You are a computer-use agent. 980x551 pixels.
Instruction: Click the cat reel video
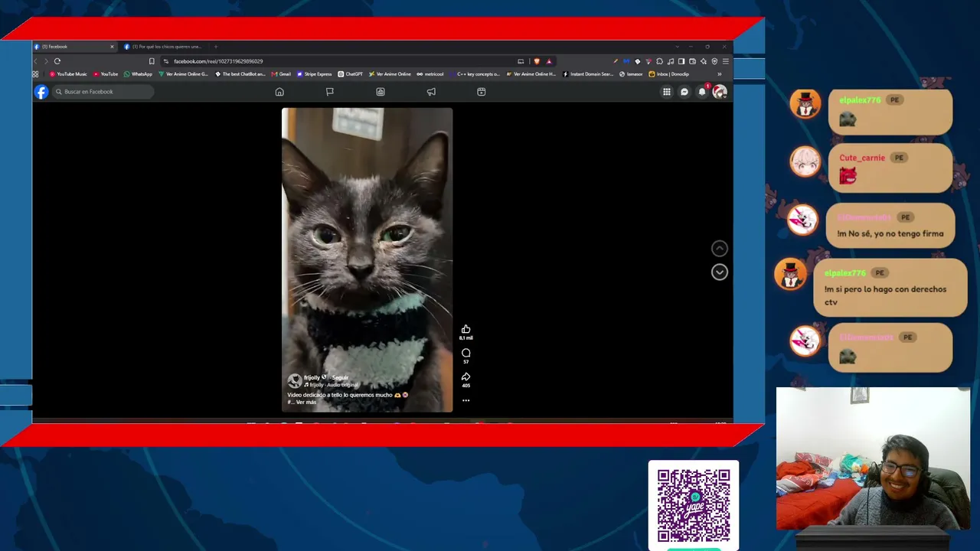367,260
